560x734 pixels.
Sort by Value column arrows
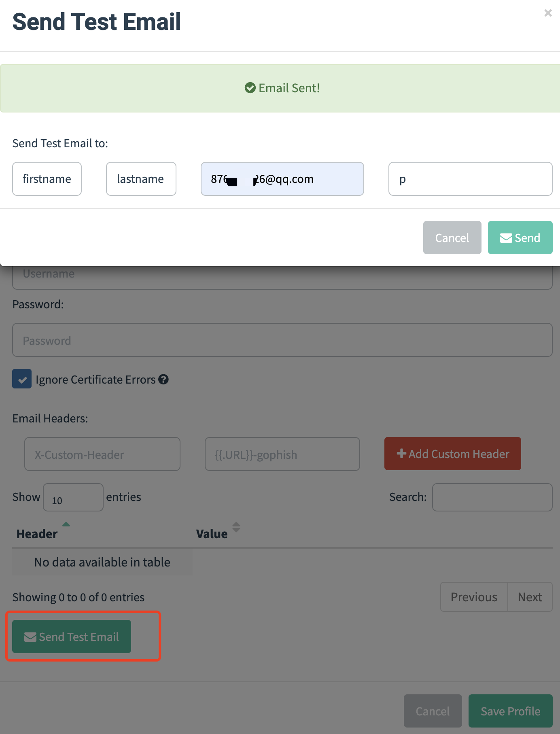(236, 527)
